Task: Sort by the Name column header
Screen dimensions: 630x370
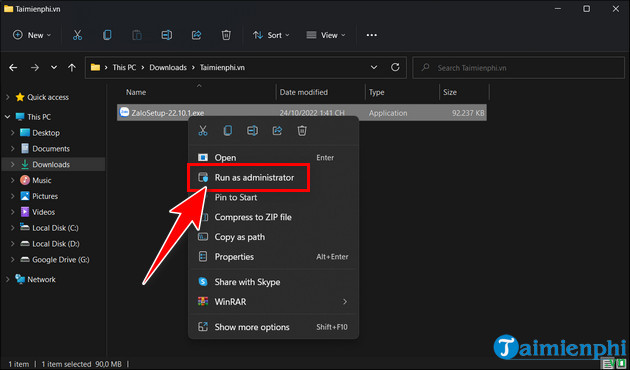Action: pos(136,92)
